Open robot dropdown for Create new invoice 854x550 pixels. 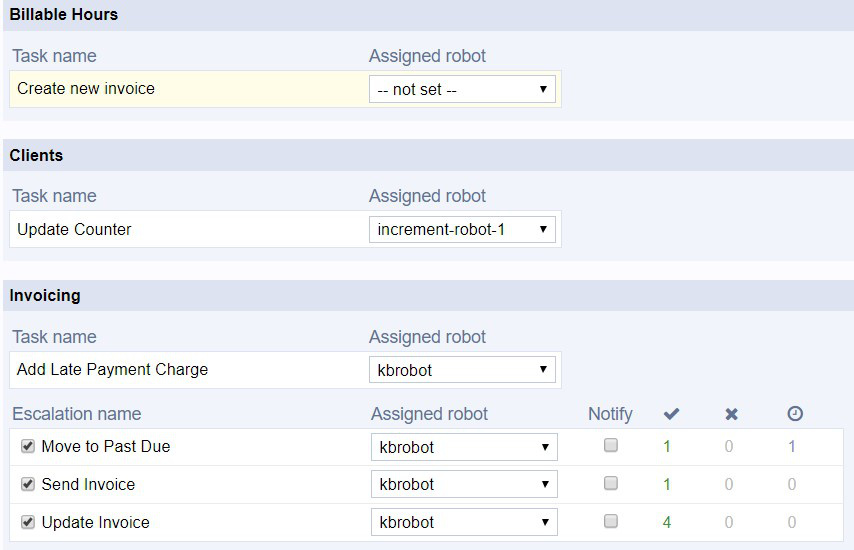(462, 89)
